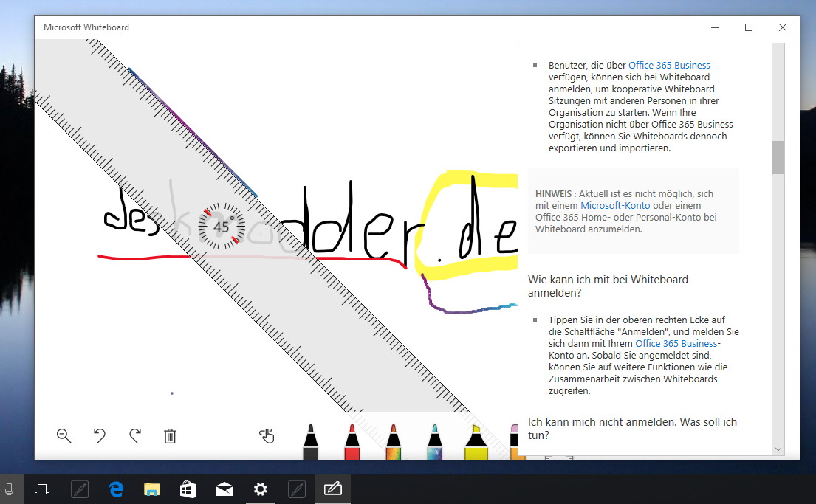This screenshot has width=816, height=504.
Task: Click the zoom out magnifier icon
Action: point(64,436)
